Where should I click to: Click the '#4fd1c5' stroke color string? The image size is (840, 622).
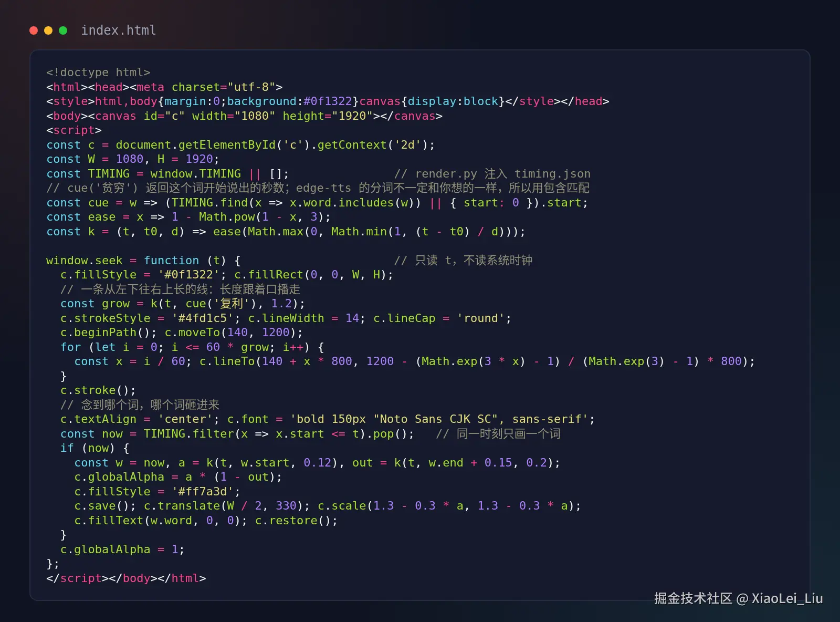click(x=202, y=318)
